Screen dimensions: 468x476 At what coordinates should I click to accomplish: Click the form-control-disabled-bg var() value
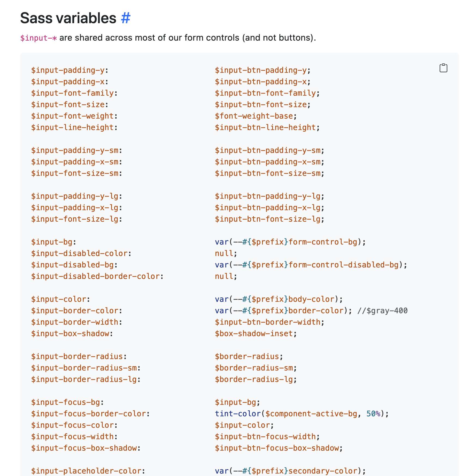click(x=311, y=265)
